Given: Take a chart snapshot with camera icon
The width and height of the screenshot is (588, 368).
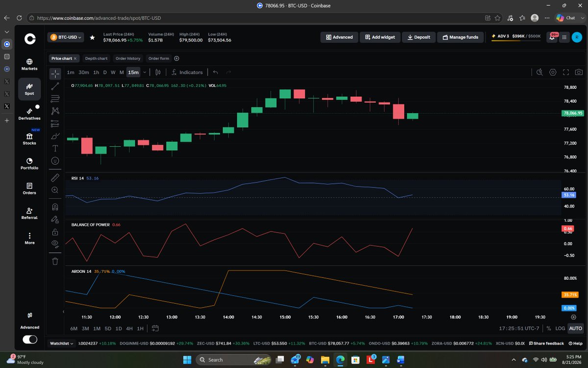Looking at the screenshot, I should coord(579,72).
